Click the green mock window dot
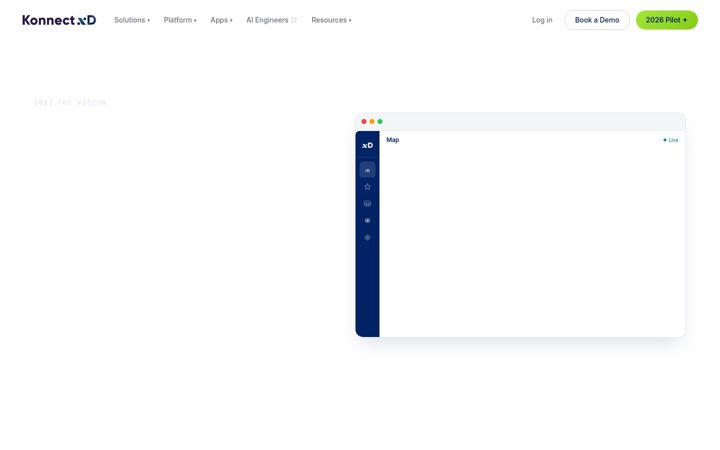Viewport: 720px width, 450px height. pos(380,122)
